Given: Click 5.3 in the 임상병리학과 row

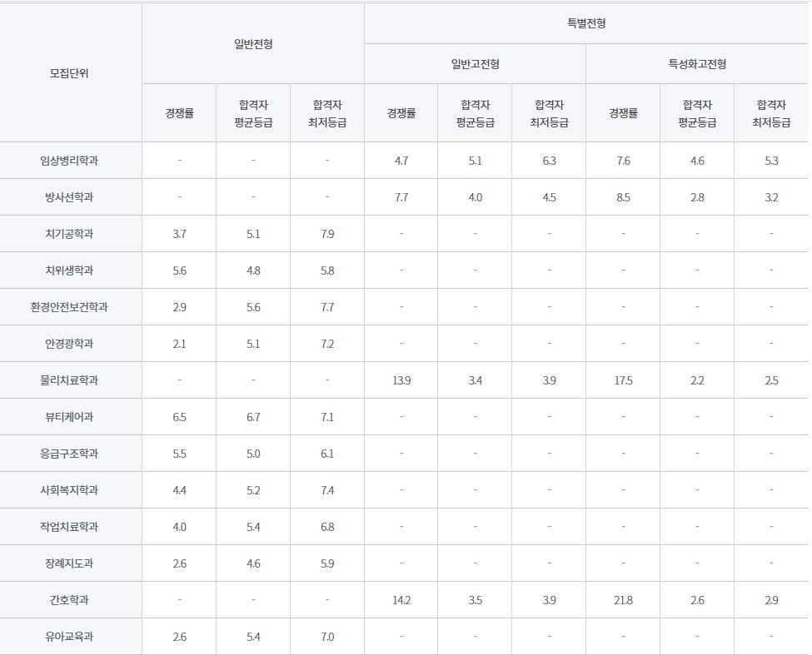Looking at the screenshot, I should pyautogui.click(x=771, y=161).
